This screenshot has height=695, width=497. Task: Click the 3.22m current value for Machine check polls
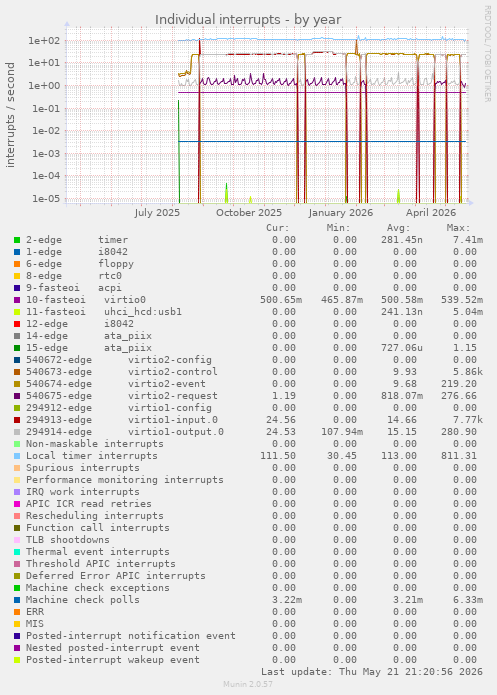[x=287, y=600]
